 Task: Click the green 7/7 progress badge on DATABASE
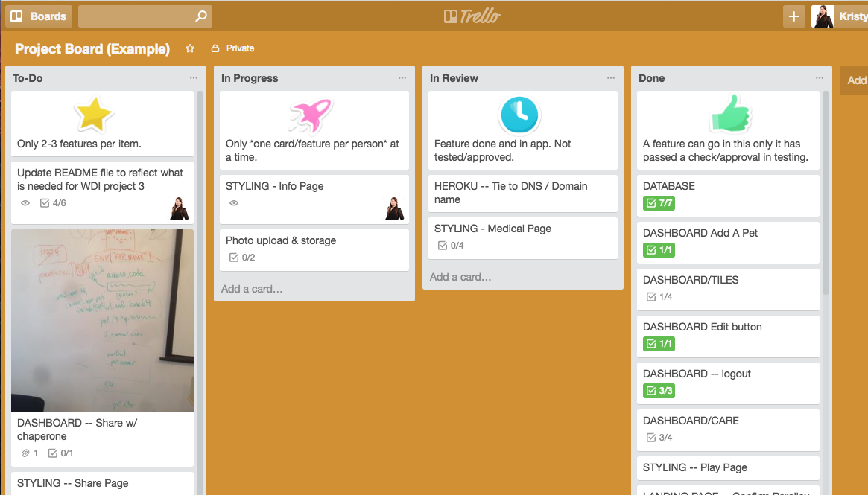(x=658, y=202)
